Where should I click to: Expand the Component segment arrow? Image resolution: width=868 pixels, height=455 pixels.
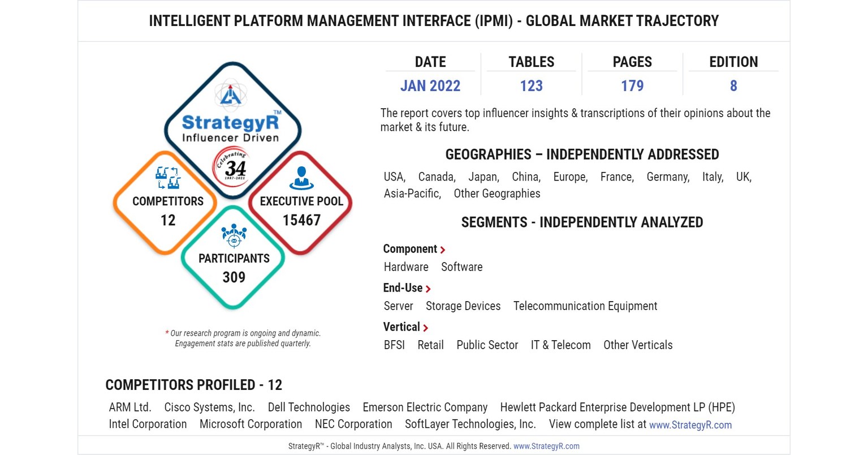coord(443,250)
